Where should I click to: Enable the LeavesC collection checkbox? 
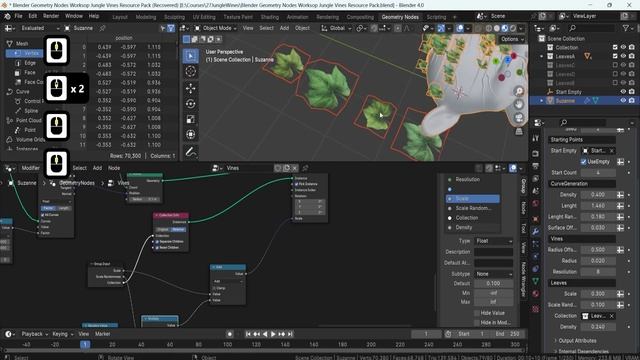point(615,65)
